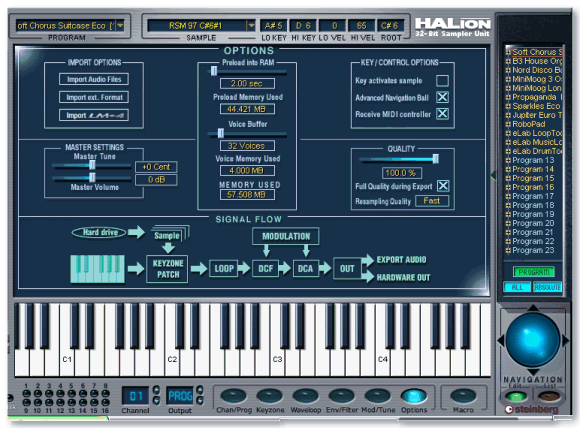Click the ROOT C#6 field
Image resolution: width=580 pixels, height=428 pixels.
tap(390, 26)
